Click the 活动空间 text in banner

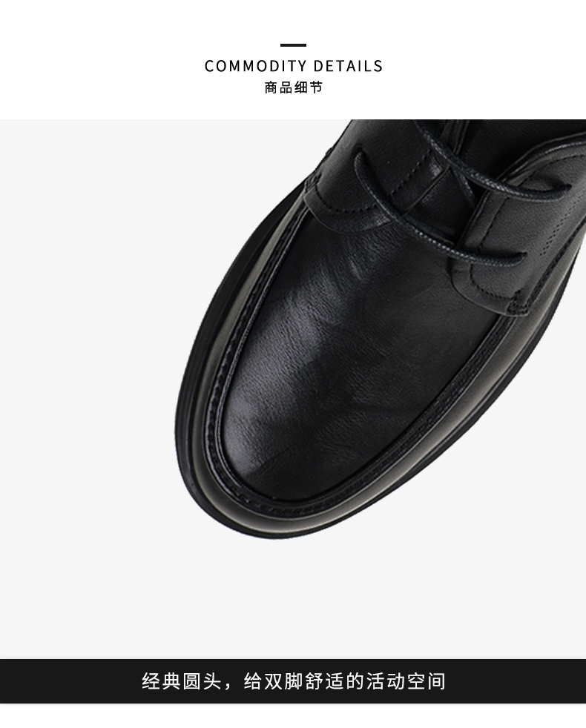click(x=406, y=681)
